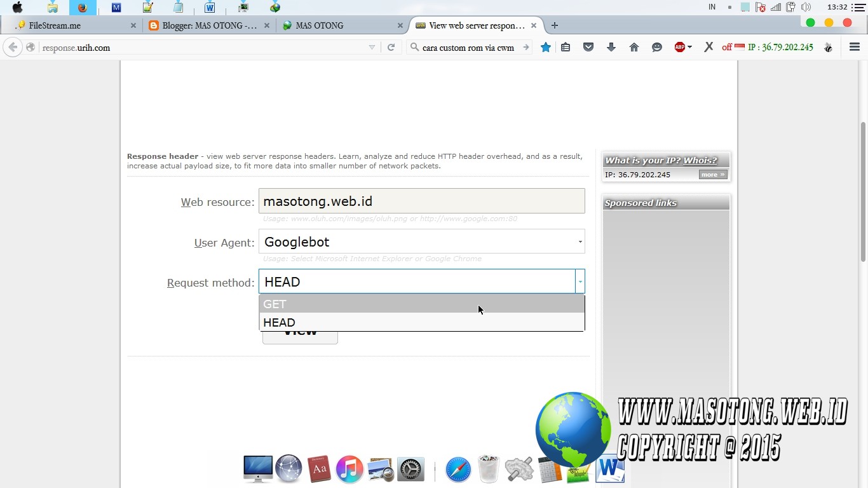Image resolution: width=868 pixels, height=488 pixels.
Task: Go to the browser home page
Action: (634, 48)
